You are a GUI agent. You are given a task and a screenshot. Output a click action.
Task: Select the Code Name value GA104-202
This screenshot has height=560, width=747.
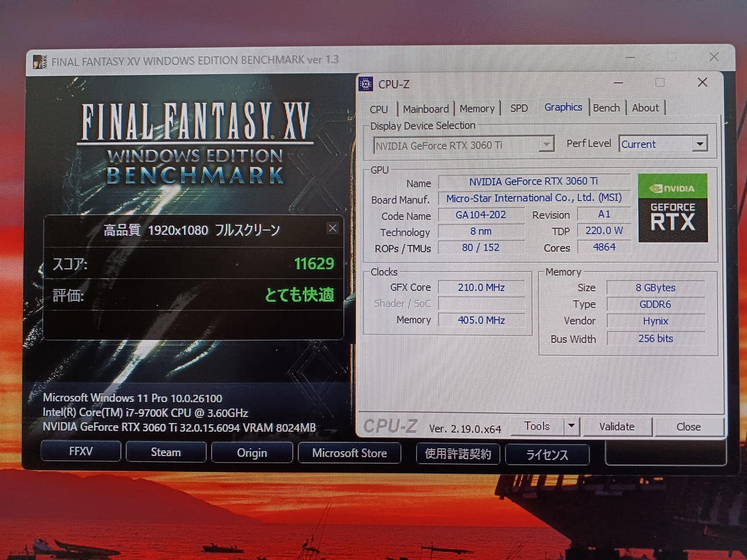[481, 215]
